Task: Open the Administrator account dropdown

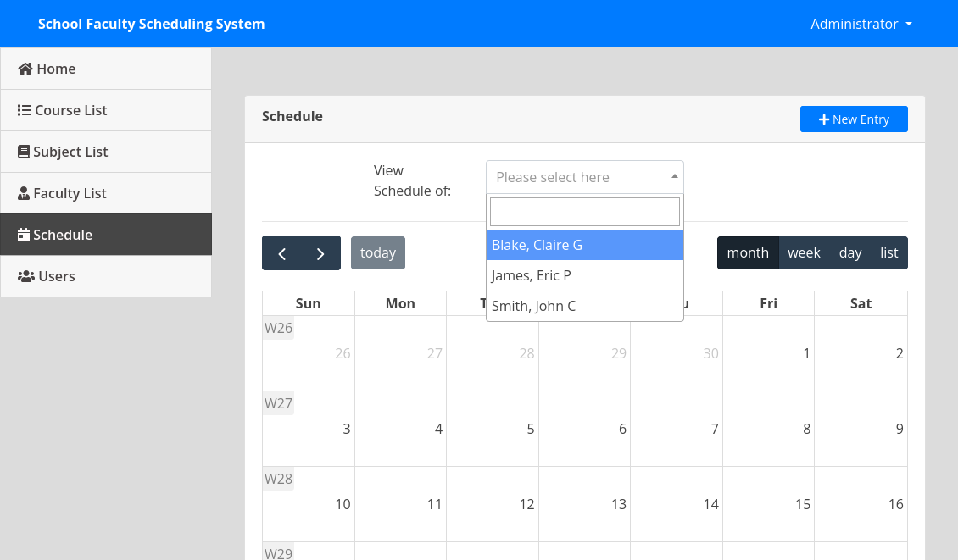Action: pyautogui.click(x=861, y=24)
